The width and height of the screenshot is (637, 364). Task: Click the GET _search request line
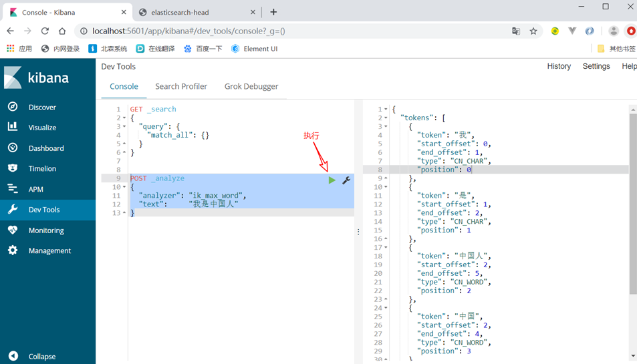153,109
